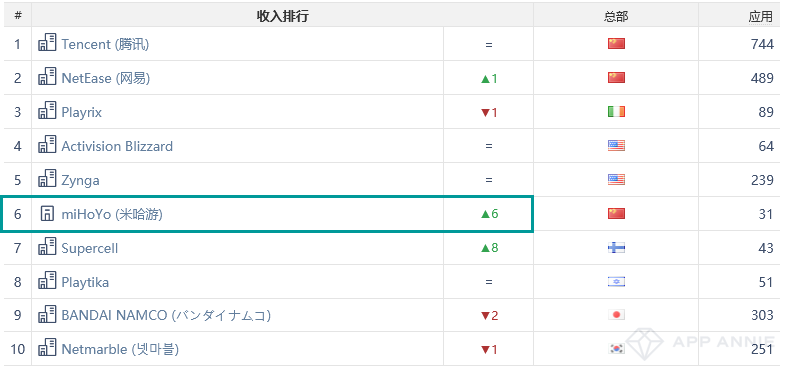This screenshot has width=788, height=369.
Task: Click the building icon next to NetEase
Action: 47,76
